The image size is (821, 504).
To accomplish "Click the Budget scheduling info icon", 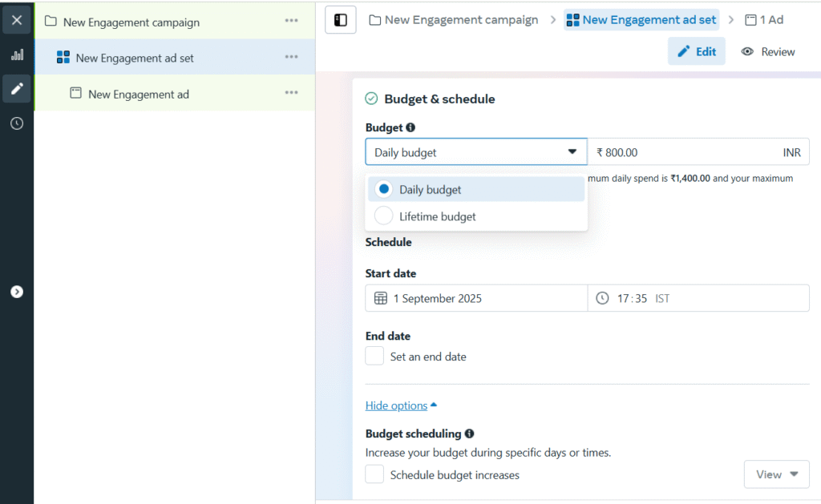I will [469, 433].
